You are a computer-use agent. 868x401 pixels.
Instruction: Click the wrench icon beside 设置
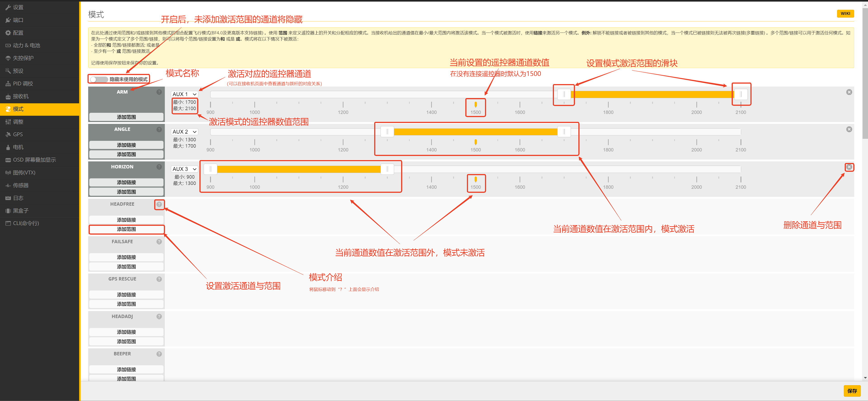8,7
